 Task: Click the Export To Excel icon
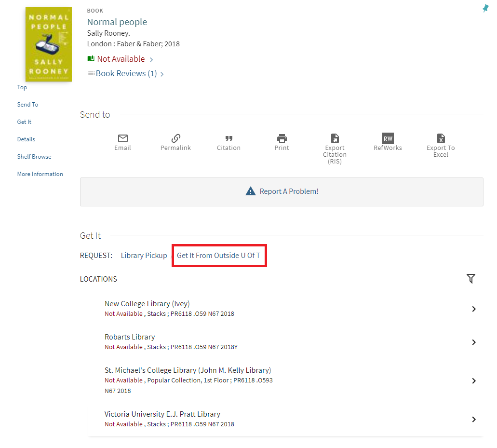pyautogui.click(x=441, y=138)
